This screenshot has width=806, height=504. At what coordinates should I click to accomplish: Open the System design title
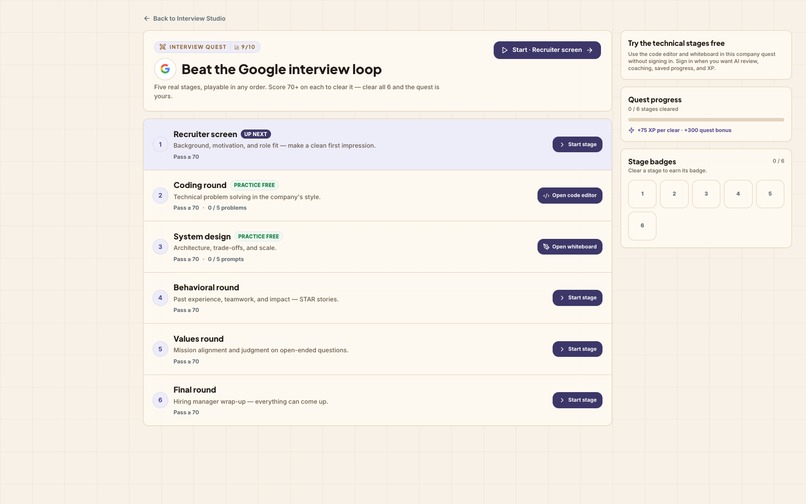tap(202, 237)
